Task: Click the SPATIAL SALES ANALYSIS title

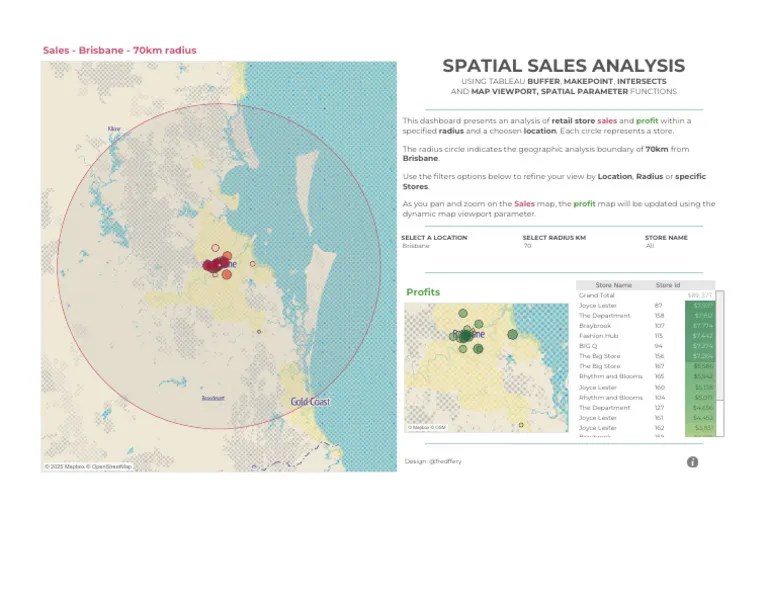Action: point(564,66)
